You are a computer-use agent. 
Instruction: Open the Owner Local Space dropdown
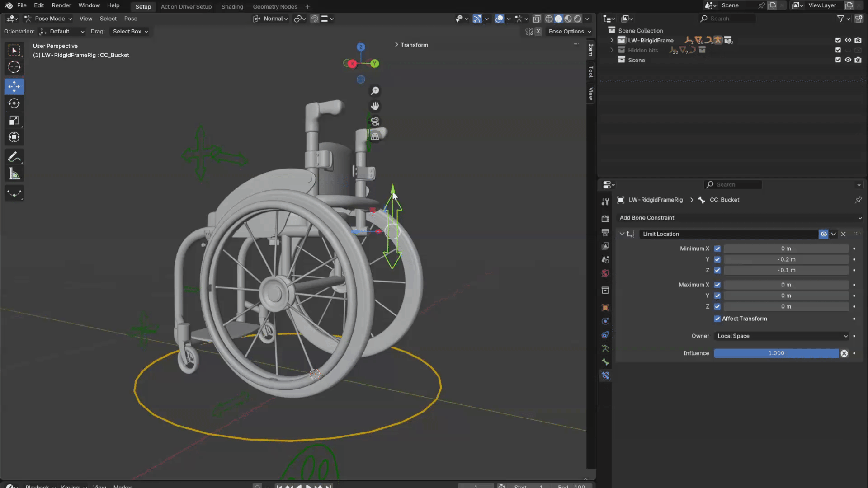point(782,336)
